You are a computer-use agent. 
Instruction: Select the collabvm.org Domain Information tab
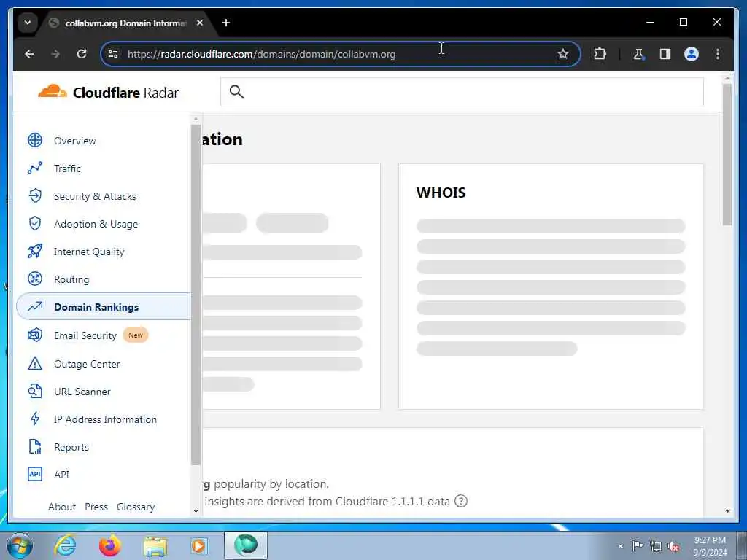pos(125,23)
